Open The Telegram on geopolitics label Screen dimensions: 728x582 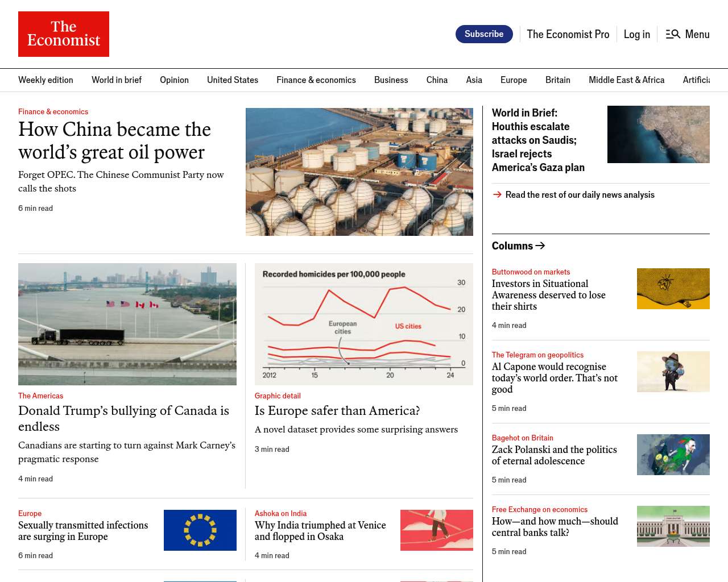pos(537,355)
